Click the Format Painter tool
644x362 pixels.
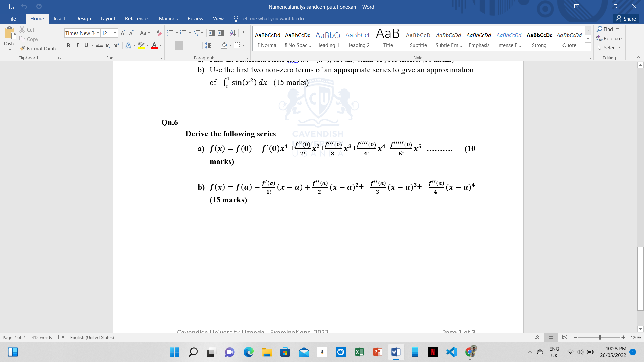(x=39, y=48)
